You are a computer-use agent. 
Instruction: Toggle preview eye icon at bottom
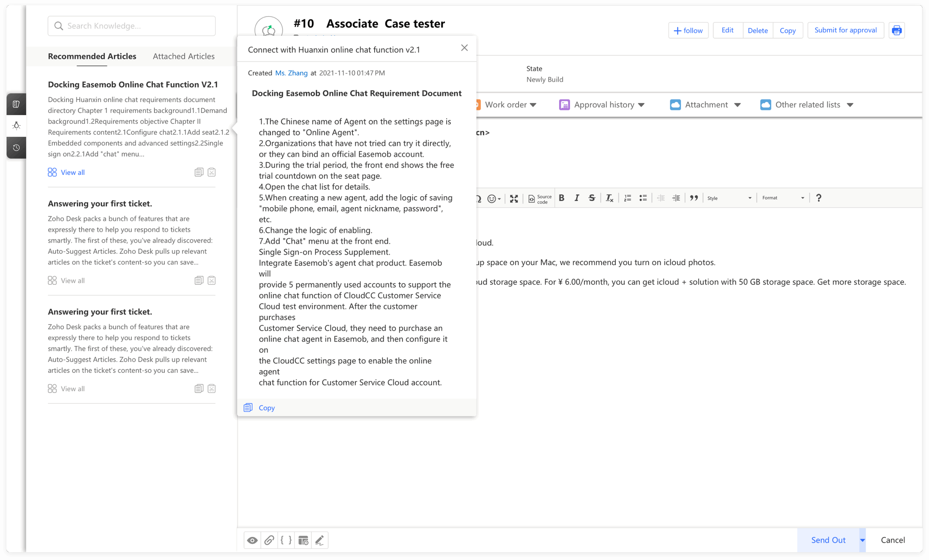point(252,540)
